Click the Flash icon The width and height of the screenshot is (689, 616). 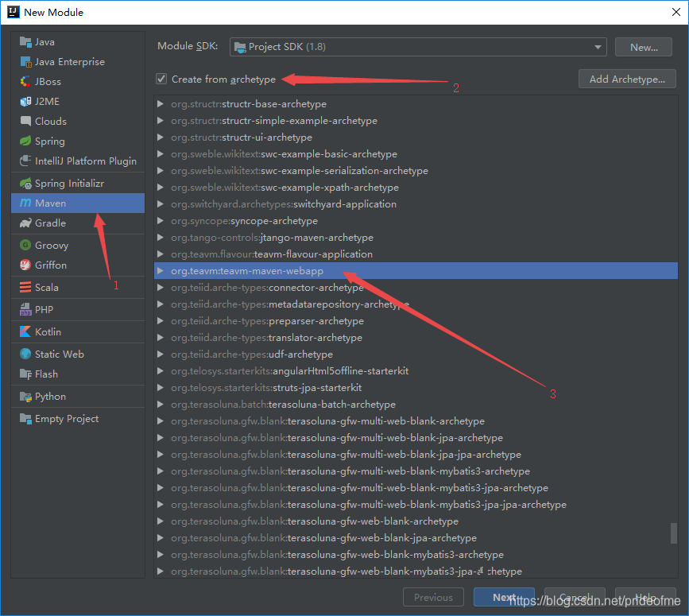[x=25, y=374]
